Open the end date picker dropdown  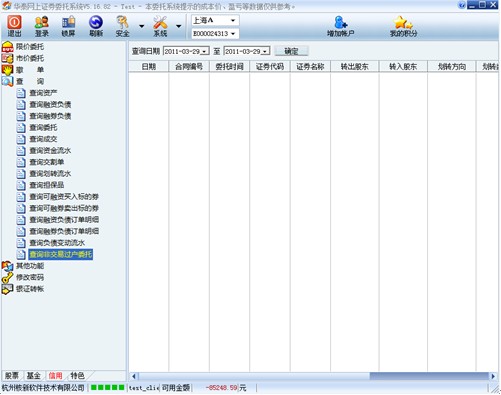tap(265, 51)
